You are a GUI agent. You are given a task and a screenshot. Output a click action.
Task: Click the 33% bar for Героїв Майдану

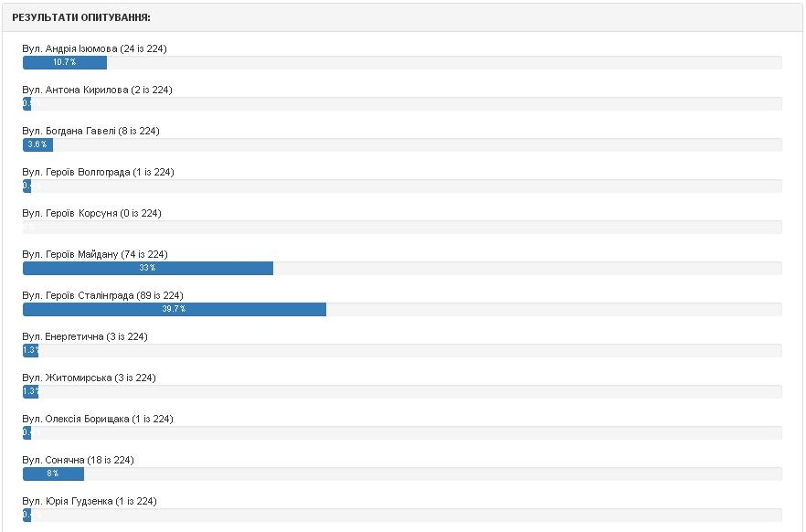pos(148,268)
